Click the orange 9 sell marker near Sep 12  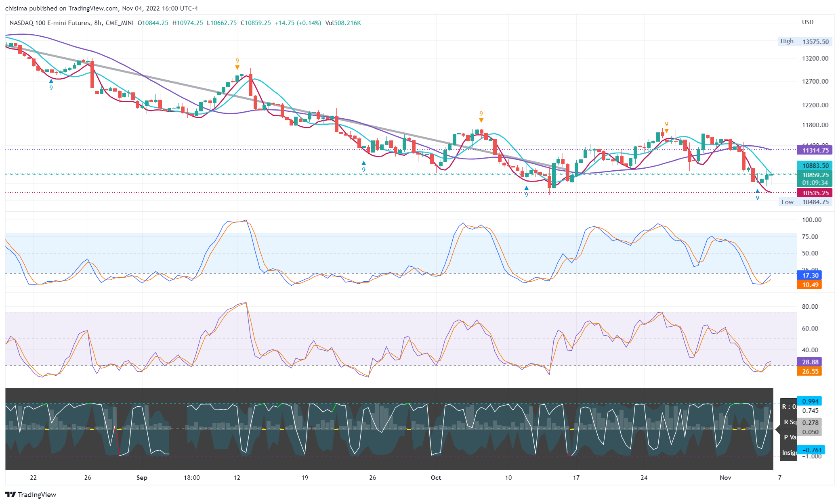237,64
